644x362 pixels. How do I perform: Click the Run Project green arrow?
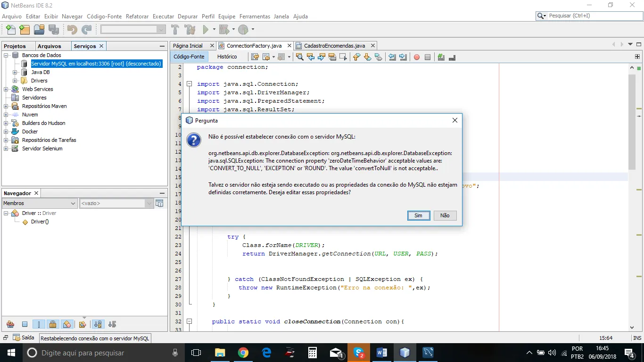click(x=206, y=30)
